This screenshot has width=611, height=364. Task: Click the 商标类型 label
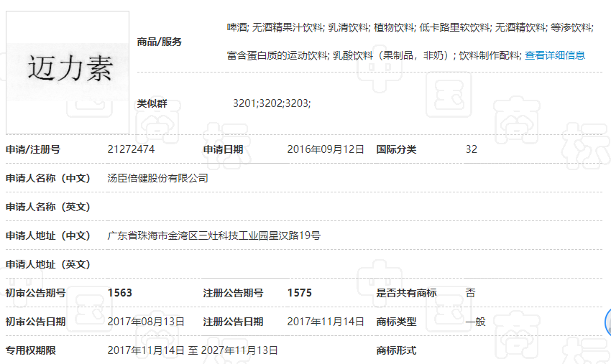(396, 322)
